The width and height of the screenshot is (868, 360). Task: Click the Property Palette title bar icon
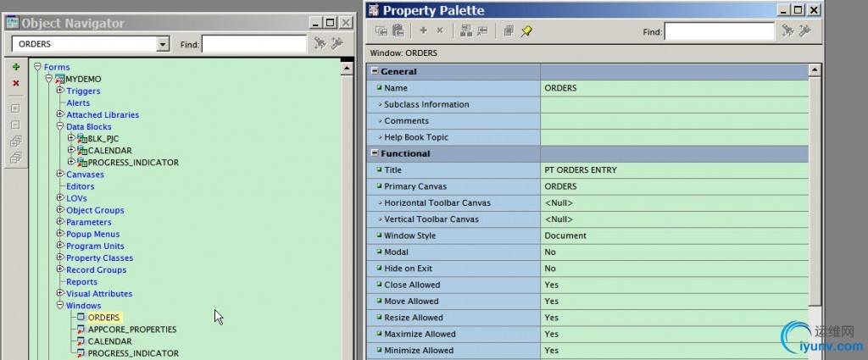(x=374, y=10)
